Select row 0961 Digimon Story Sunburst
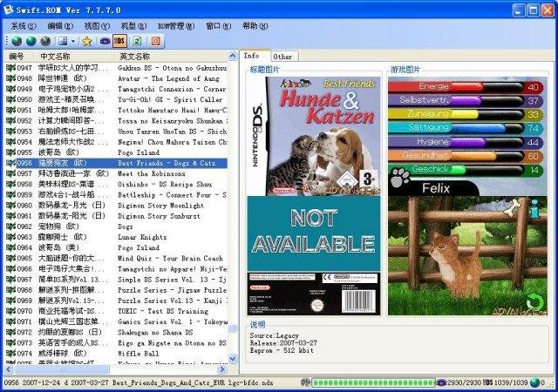The image size is (558, 392). point(116,216)
